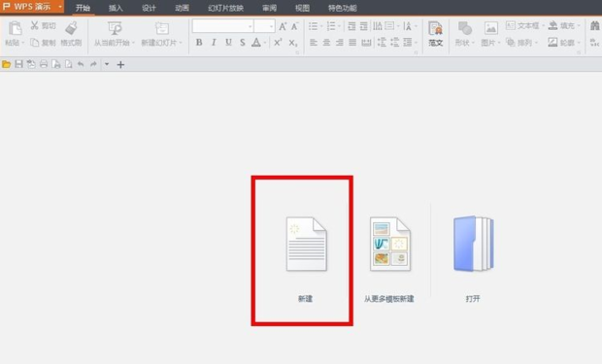Switch to the 特色功能 tab
Image resolution: width=602 pixels, height=364 pixels.
click(343, 8)
